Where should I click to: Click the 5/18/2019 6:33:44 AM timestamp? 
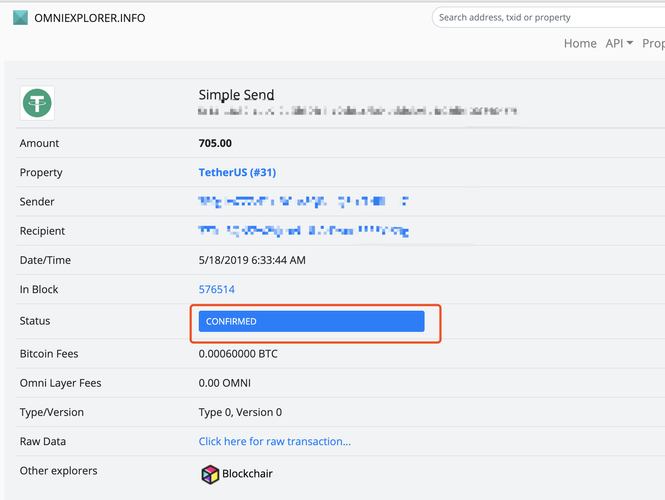[252, 260]
